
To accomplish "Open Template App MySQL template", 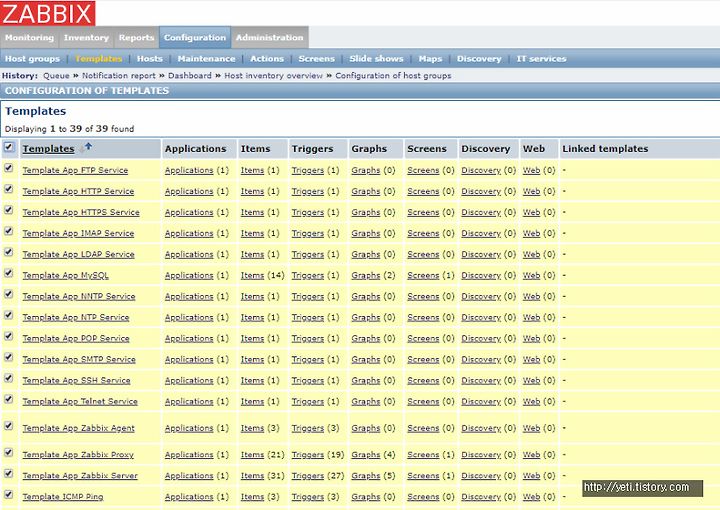I will pyautogui.click(x=66, y=275).
